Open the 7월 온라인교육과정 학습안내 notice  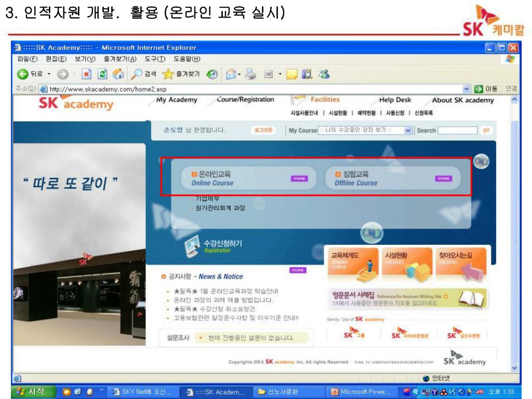pyautogui.click(x=226, y=291)
